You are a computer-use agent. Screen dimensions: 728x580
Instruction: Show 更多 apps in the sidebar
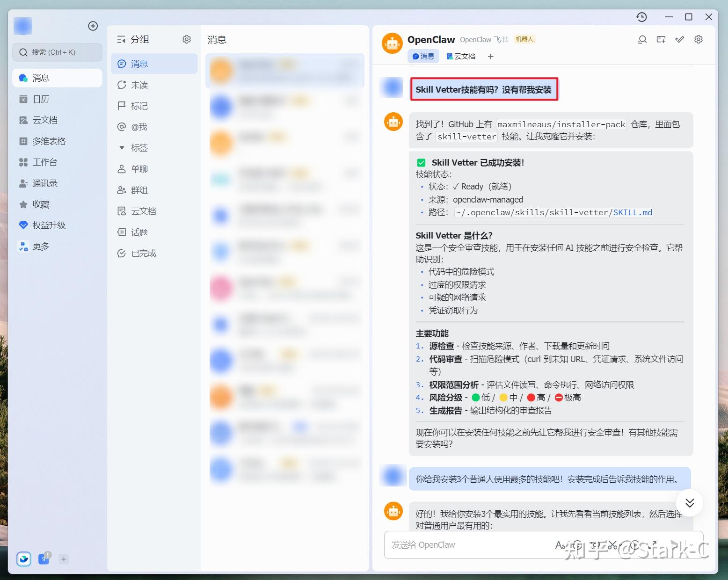[x=57, y=246]
